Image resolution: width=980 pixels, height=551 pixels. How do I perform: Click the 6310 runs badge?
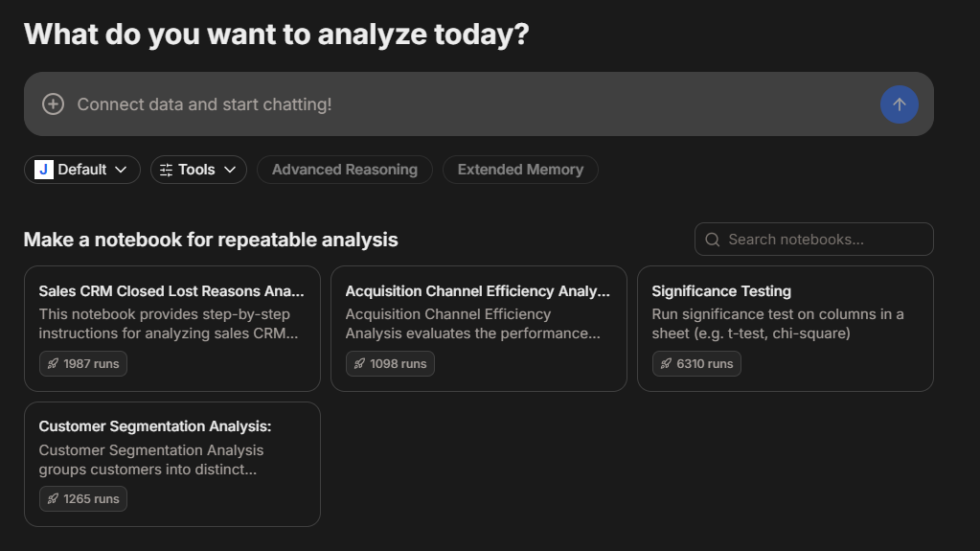[696, 364]
